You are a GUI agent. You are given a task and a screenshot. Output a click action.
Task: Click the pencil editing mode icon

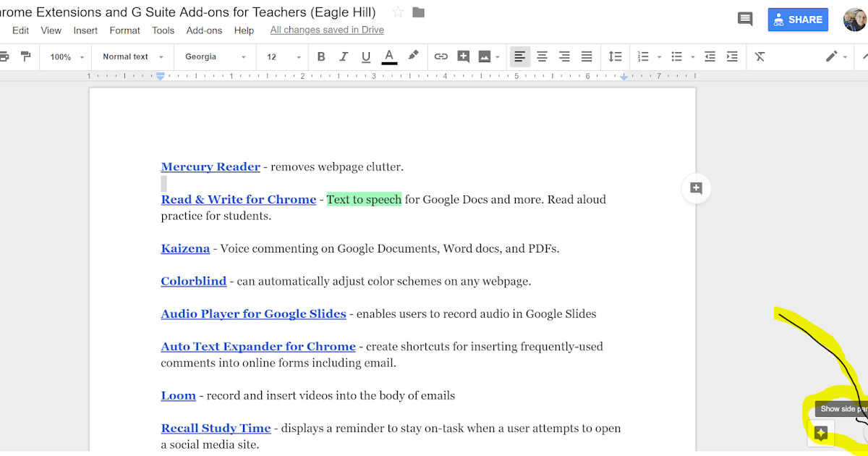click(831, 56)
